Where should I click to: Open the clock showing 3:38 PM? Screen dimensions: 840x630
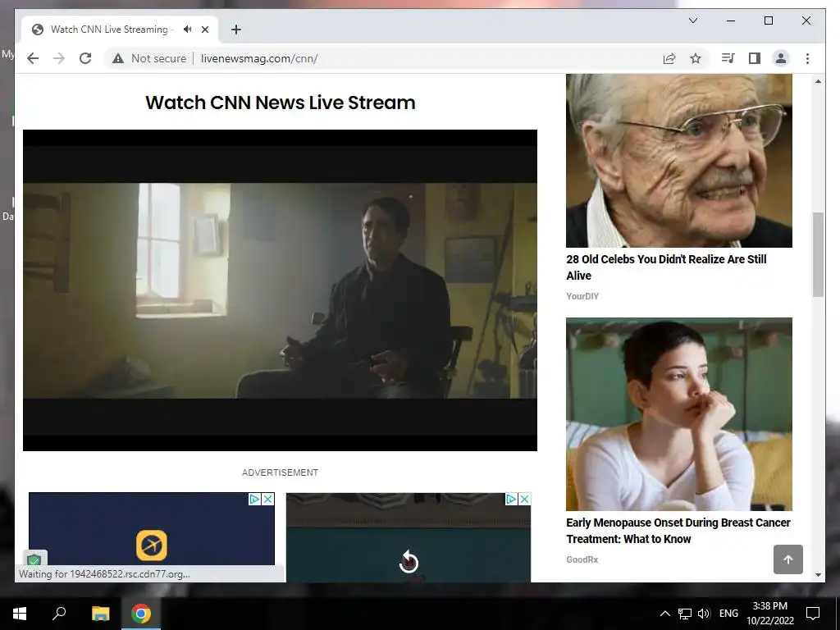coord(769,614)
